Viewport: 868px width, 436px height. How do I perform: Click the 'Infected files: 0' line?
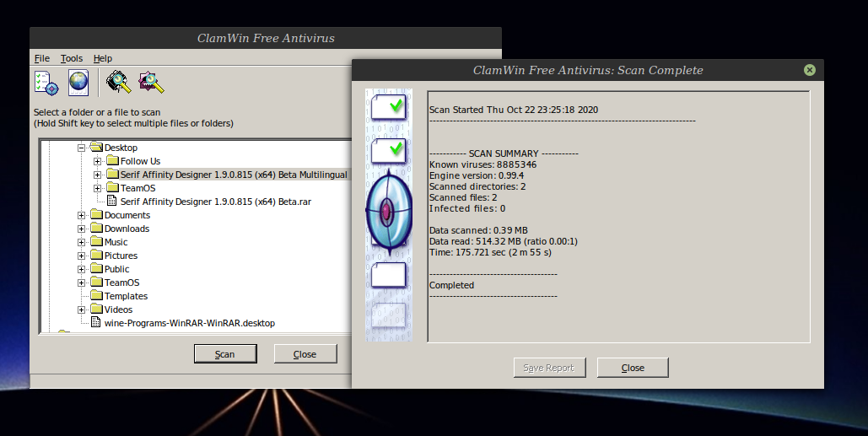pos(467,208)
